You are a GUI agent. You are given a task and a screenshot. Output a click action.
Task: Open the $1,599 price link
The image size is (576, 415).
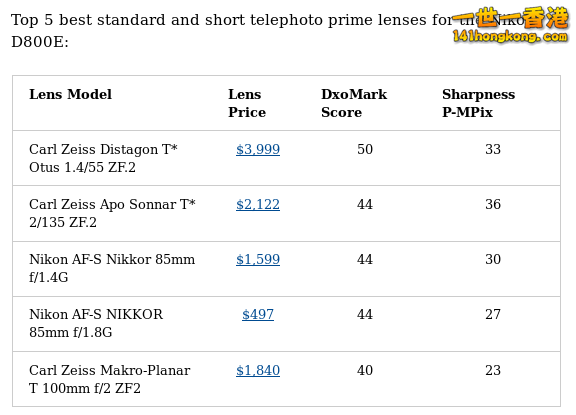point(258,260)
